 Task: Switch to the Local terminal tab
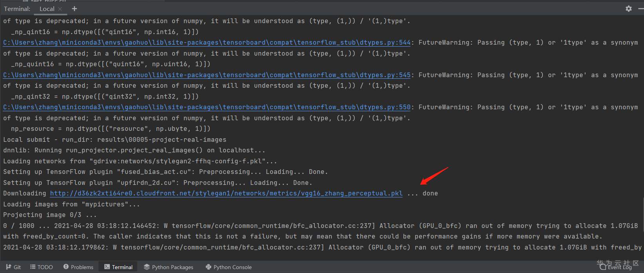coord(47,9)
